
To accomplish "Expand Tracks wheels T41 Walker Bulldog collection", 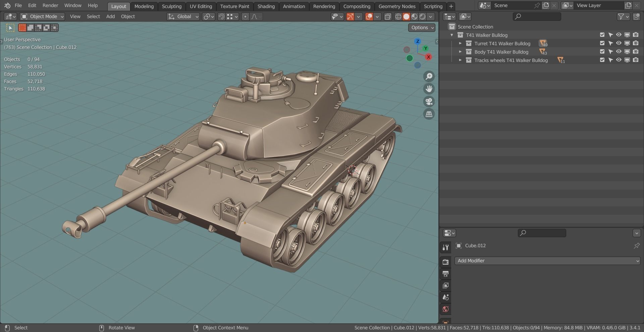I will click(460, 60).
